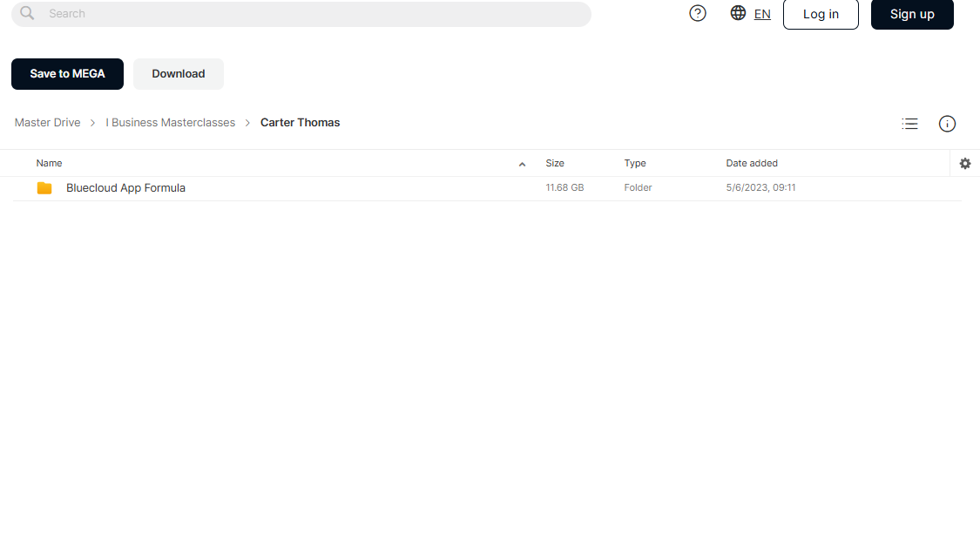Open the info panel icon
Screen dimensions: 980x542
[x=947, y=124]
